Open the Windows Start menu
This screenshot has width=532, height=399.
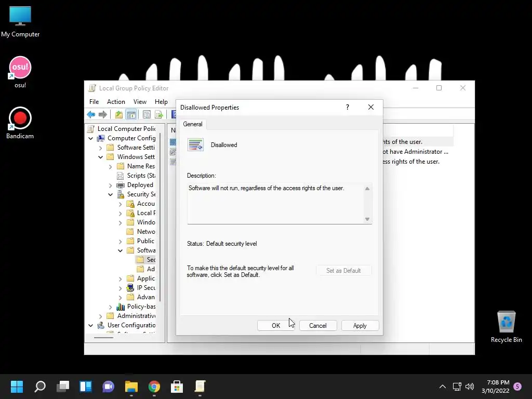tap(17, 387)
